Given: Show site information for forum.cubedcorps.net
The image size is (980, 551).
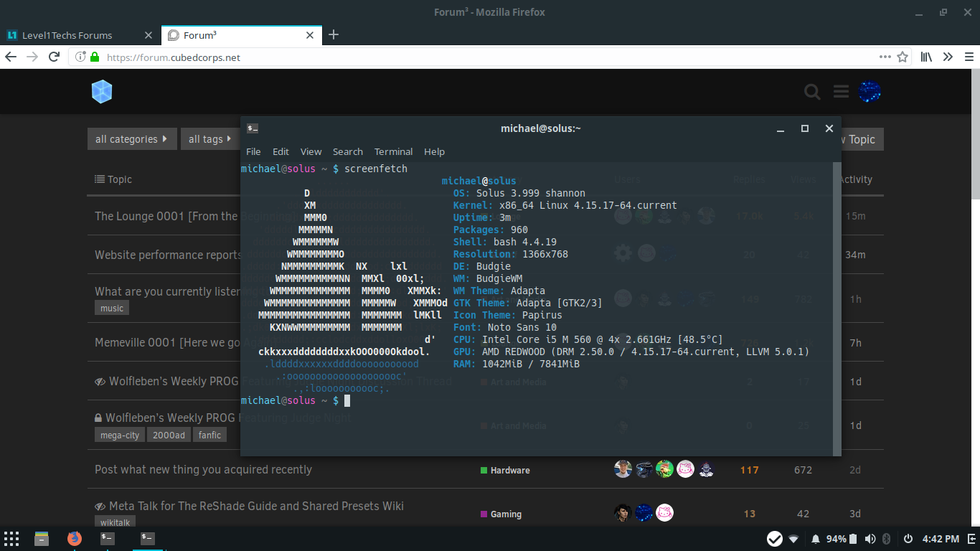Looking at the screenshot, I should tap(80, 57).
